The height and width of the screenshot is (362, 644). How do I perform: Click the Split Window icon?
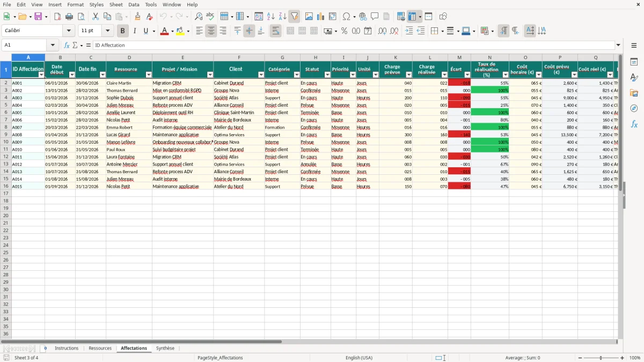click(x=428, y=17)
